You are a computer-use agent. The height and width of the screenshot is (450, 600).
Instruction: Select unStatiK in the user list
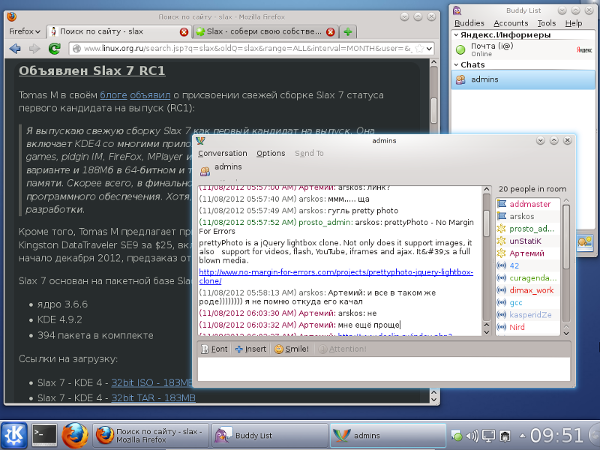(x=528, y=241)
